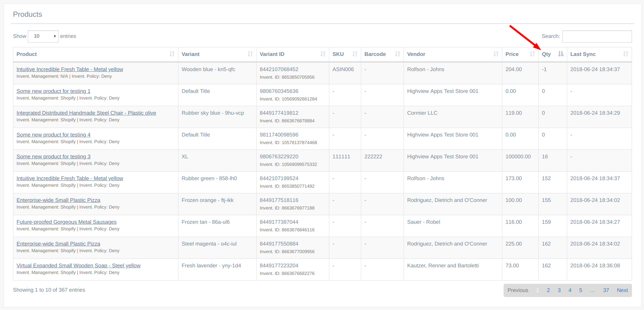Select the XL variant cell

(185, 156)
